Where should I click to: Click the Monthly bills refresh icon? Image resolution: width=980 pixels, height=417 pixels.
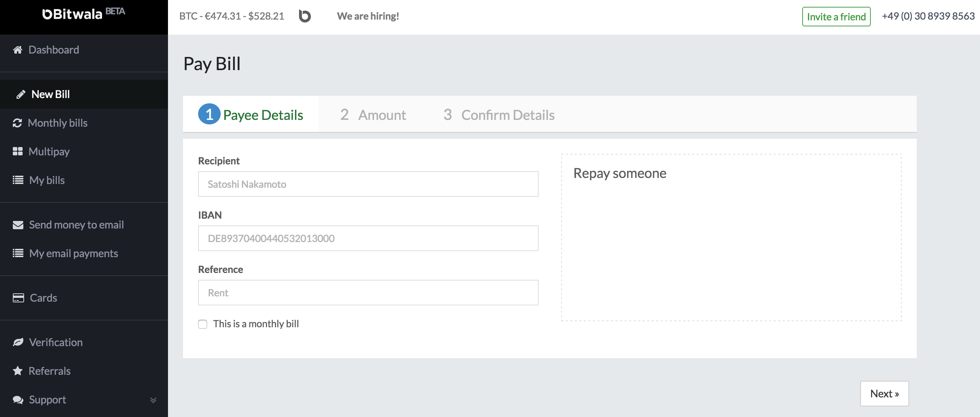pos(17,122)
